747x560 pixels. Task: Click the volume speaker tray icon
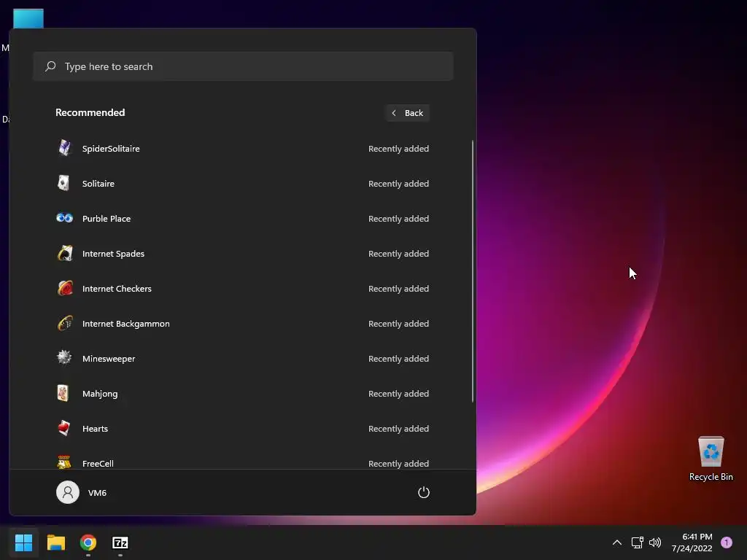(655, 542)
